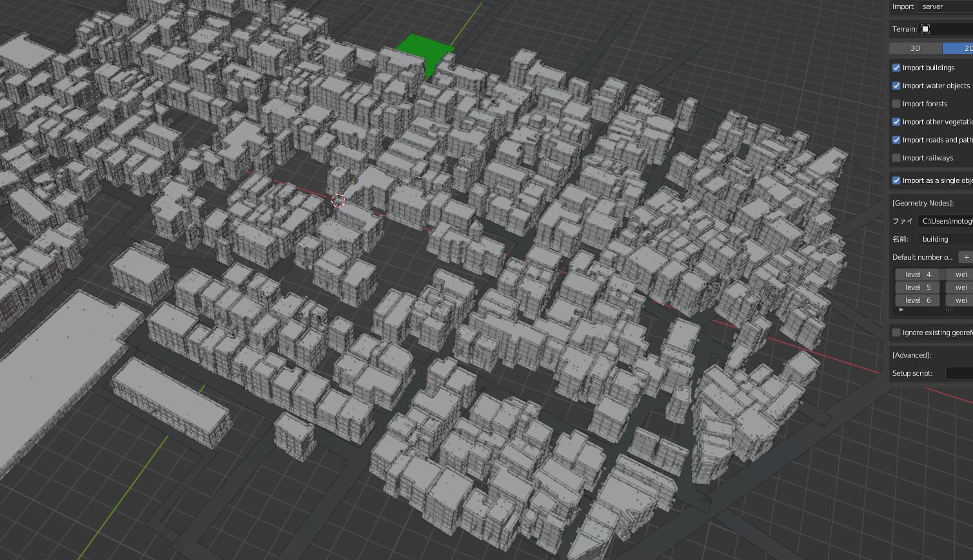
Task: Adjust the level 4 value slider
Action: (917, 275)
